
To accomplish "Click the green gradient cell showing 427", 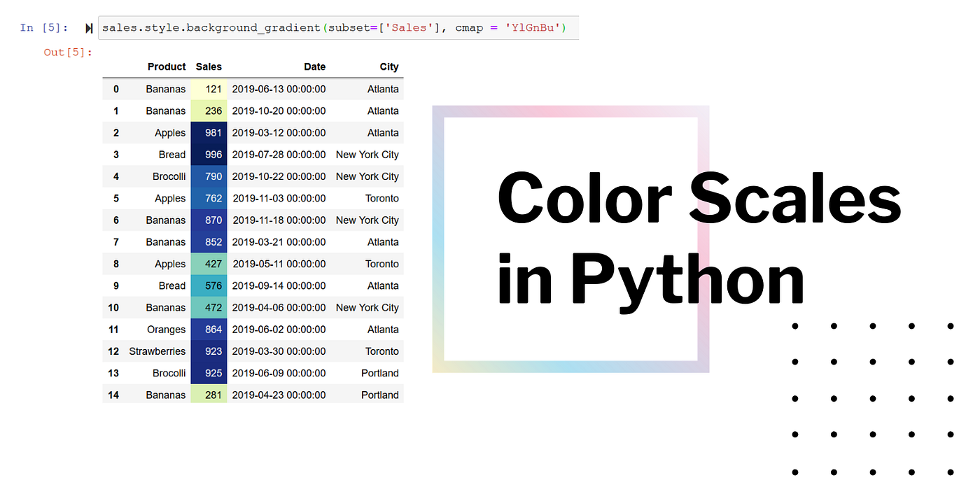I will pos(209,264).
